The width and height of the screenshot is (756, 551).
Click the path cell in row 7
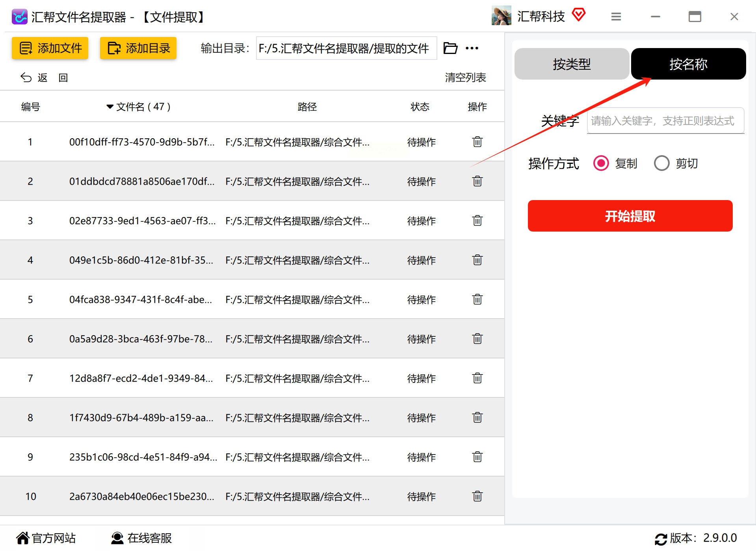click(x=297, y=378)
